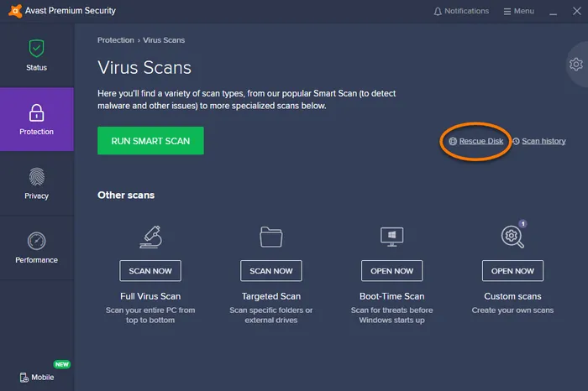This screenshot has height=391, width=588.
Task: Click the NEW badge above Mobile
Action: (x=62, y=364)
